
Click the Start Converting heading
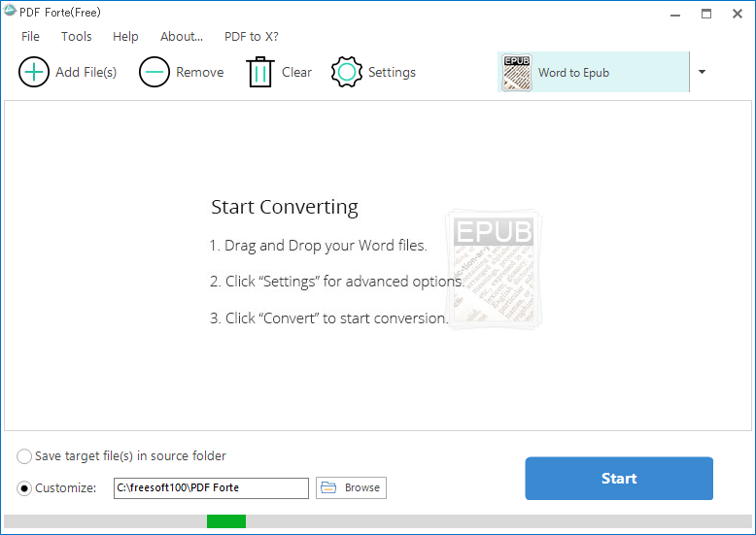point(285,207)
